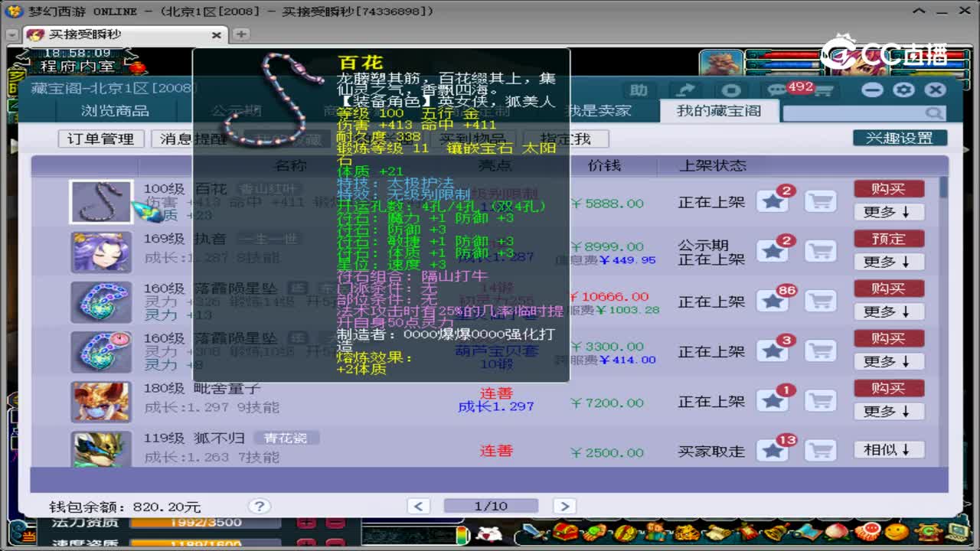980x551 pixels.
Task: Buy 百花 with 购买 button
Action: [888, 189]
